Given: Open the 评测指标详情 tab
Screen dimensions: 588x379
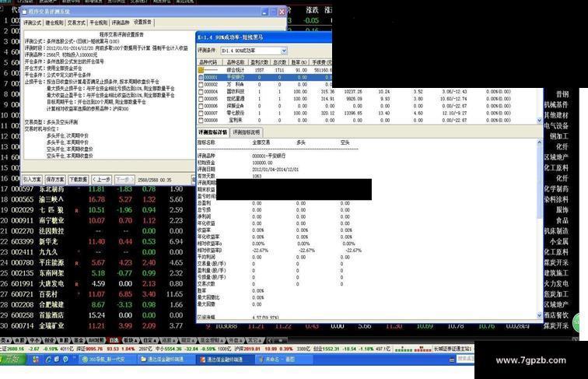Looking at the screenshot, I should point(212,132).
